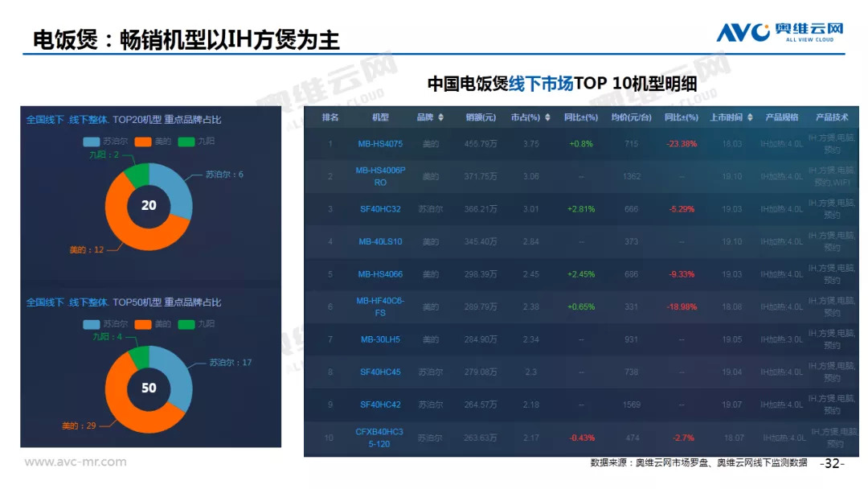Click sales value 455.79万
868x489 pixels.
pyautogui.click(x=481, y=144)
